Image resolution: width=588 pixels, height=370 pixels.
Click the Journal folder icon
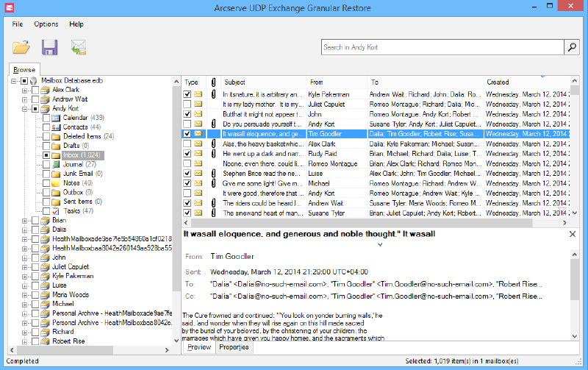(56, 164)
